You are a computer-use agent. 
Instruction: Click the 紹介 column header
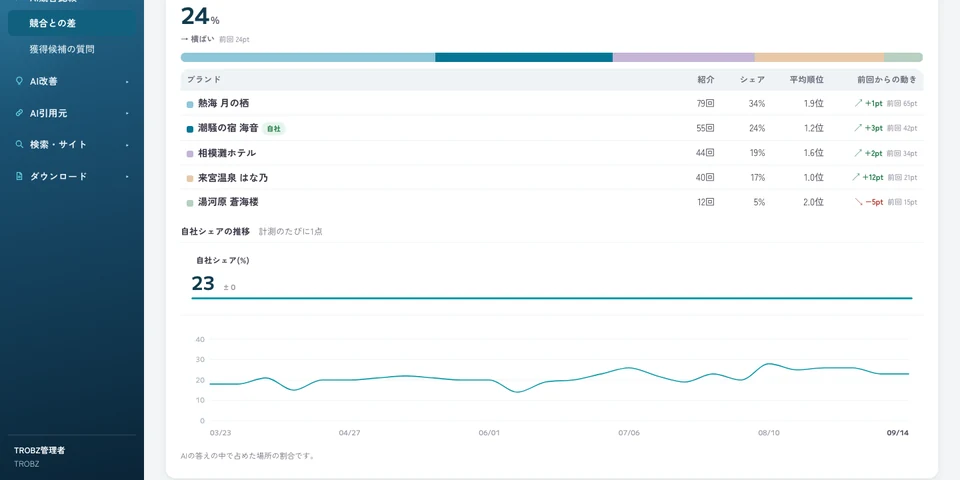[705, 80]
